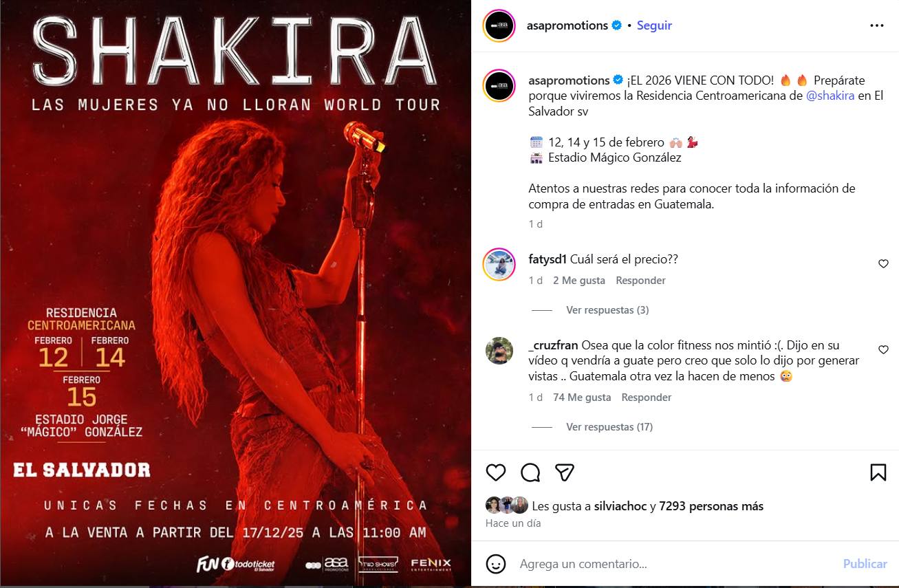Open comment bubble icon under post
Image resolution: width=899 pixels, height=588 pixels.
[x=530, y=472]
